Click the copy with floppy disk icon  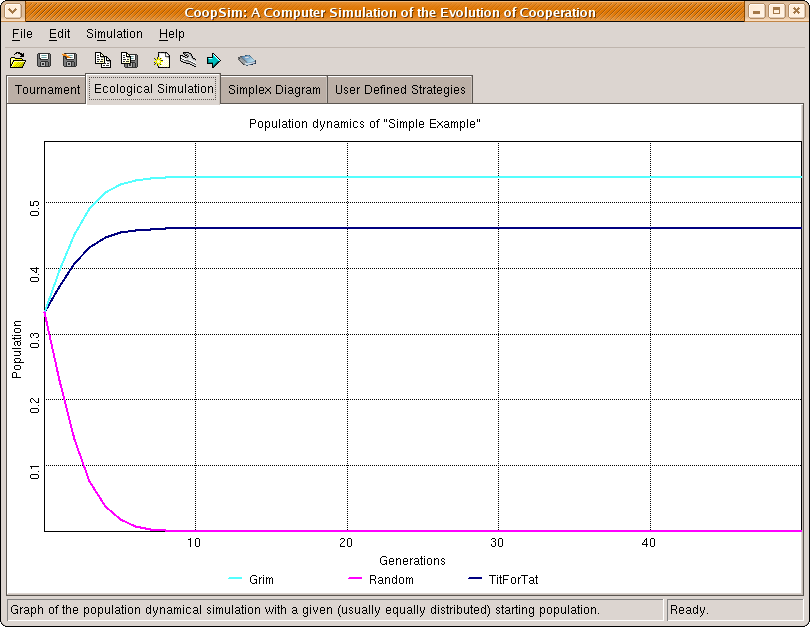pyautogui.click(x=129, y=61)
